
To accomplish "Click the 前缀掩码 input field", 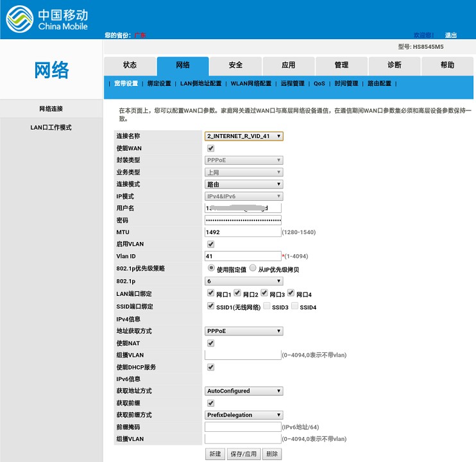I will pos(243,427).
